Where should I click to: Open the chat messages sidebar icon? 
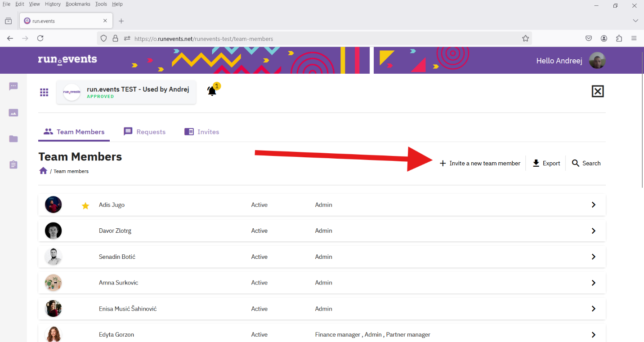[13, 86]
